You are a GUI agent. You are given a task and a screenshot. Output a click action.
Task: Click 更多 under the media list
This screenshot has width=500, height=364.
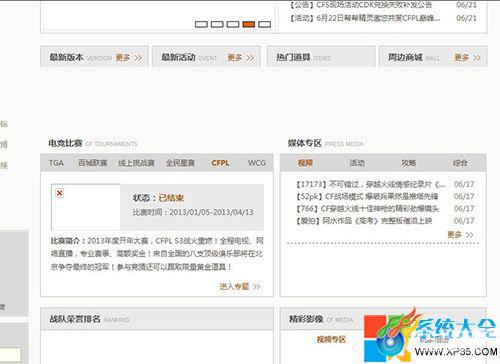460,235
